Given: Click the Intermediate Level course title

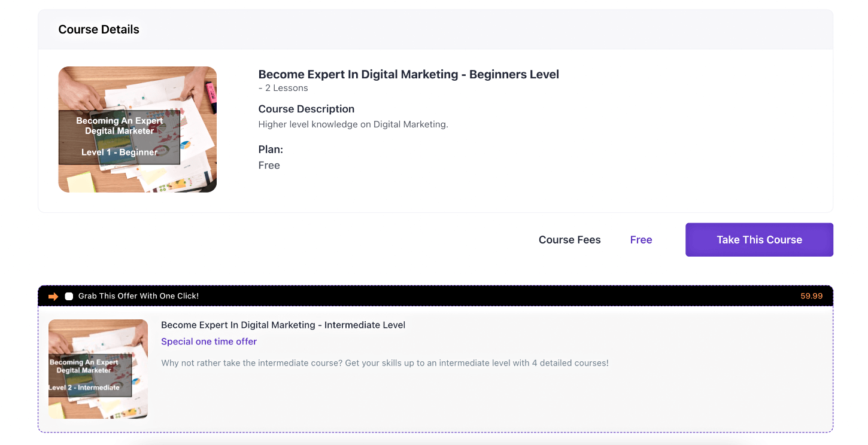Looking at the screenshot, I should [283, 325].
